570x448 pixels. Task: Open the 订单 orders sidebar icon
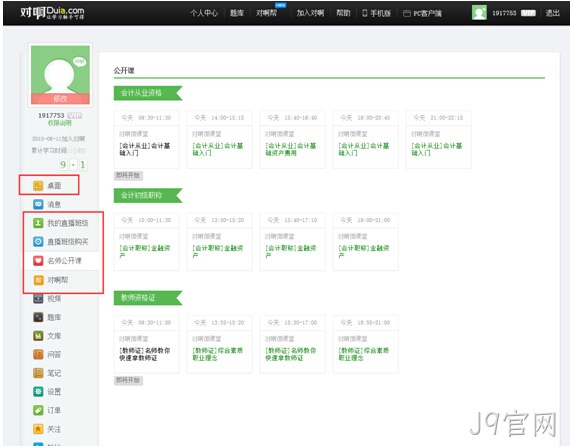[x=38, y=410]
